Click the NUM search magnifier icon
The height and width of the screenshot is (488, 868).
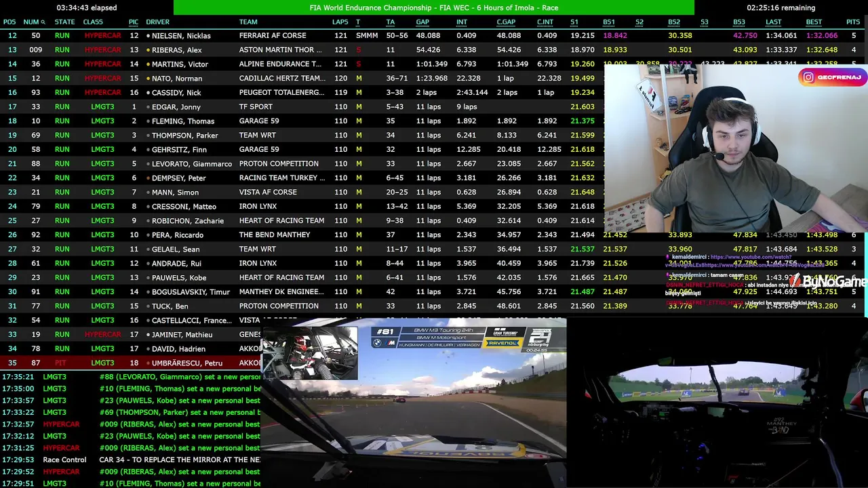43,22
